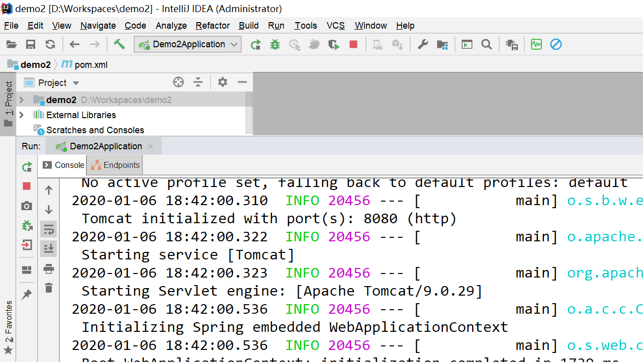Click the locate target crosshair icon
The height and width of the screenshot is (363, 644).
tap(178, 82)
